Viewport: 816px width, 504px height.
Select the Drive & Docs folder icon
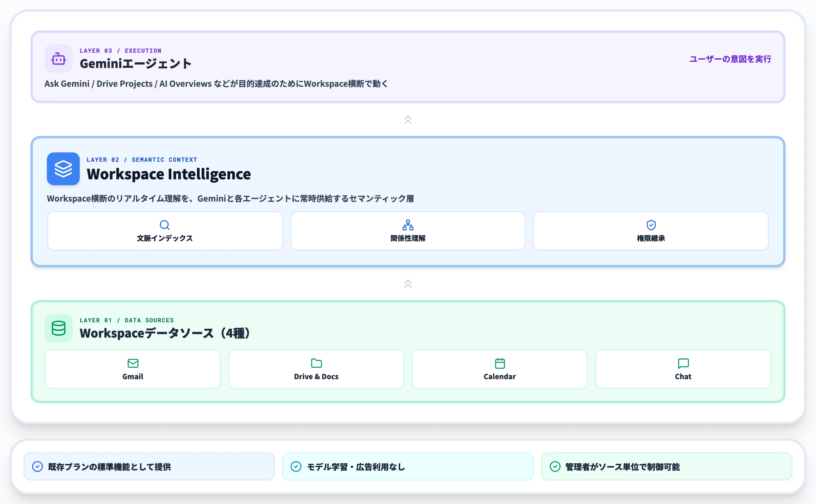(x=316, y=363)
